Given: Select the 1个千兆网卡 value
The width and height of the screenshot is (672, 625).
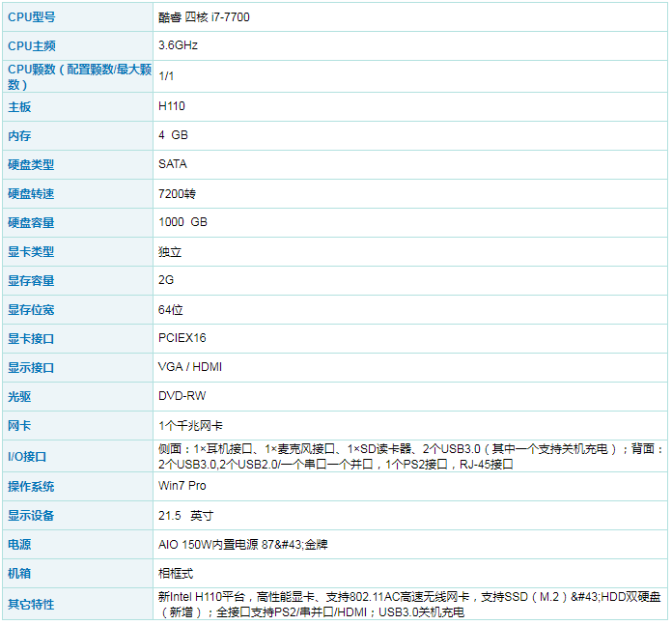Looking at the screenshot, I should coord(191,426).
